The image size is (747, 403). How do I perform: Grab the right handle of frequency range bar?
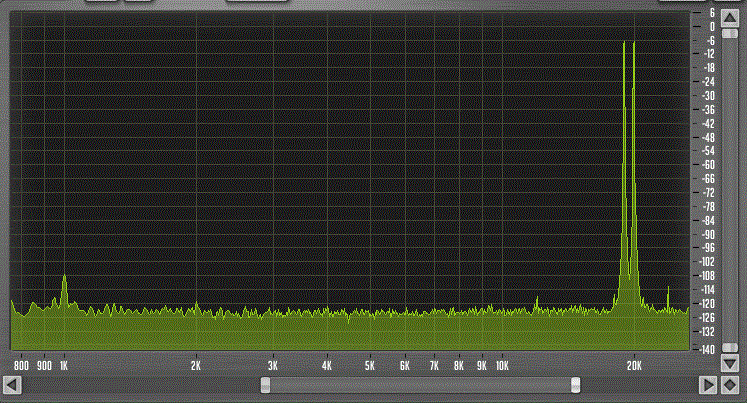[x=575, y=385]
